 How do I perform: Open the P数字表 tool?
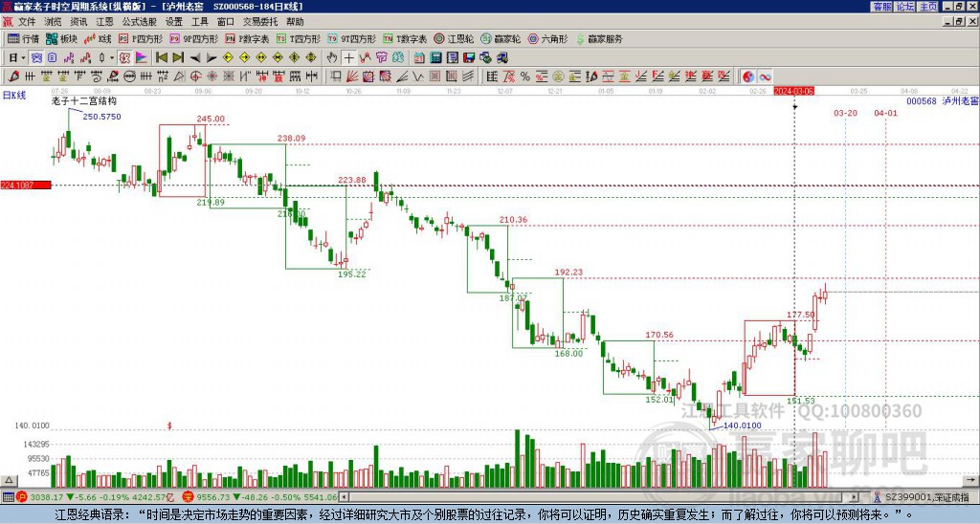pos(247,38)
